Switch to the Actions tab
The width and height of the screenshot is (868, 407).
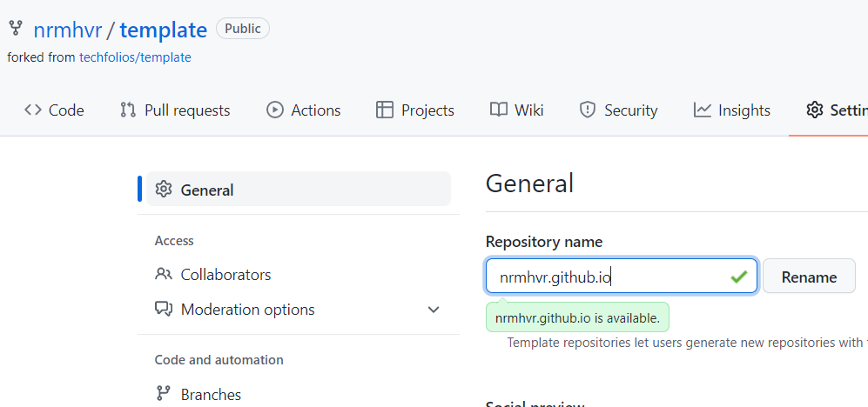tap(303, 110)
